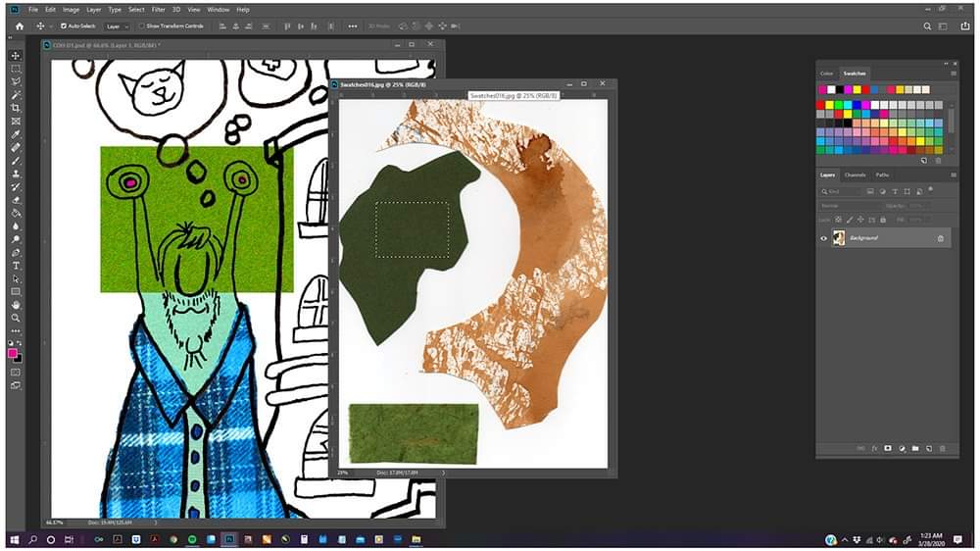Screen dimensions: 980x551
Task: Select the Rectangular Marquee tool
Action: click(16, 69)
